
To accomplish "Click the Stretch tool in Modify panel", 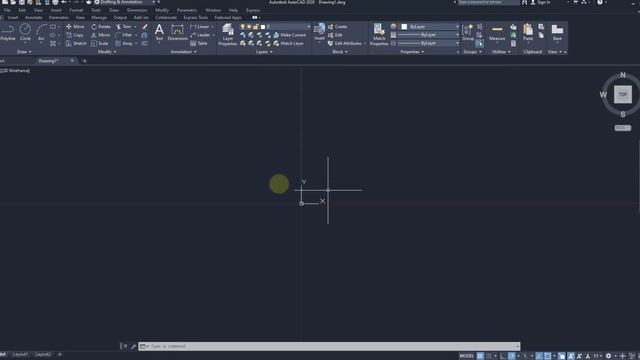I will click(76, 43).
